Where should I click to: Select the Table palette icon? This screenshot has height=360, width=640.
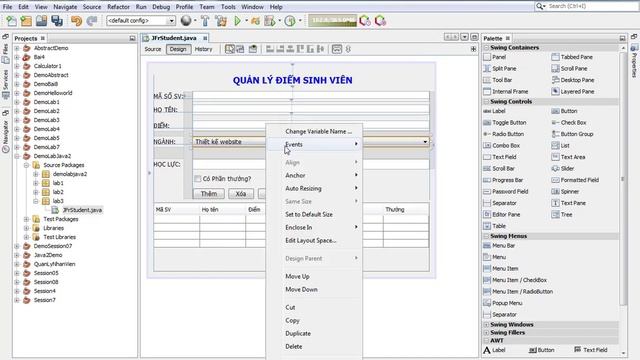coord(487,226)
